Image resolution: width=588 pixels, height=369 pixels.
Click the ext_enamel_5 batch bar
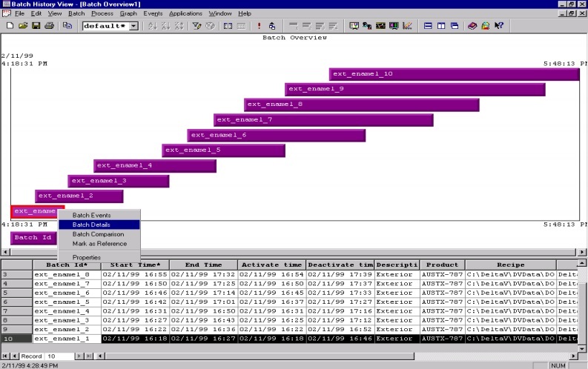[223, 150]
